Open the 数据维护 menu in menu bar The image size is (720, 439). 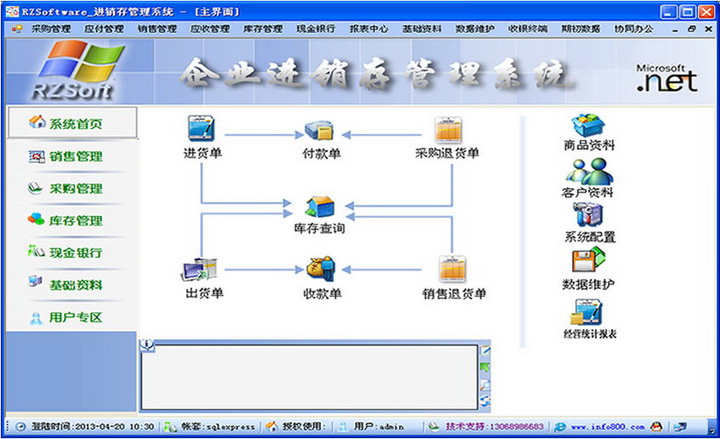475,29
